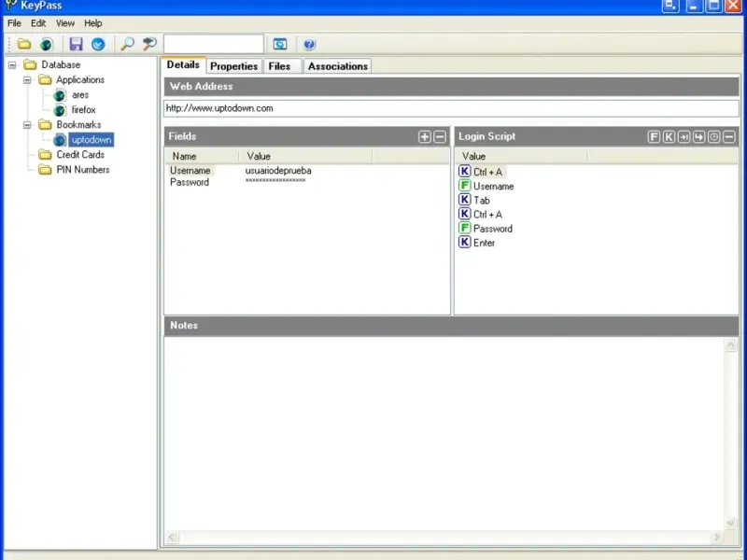Image resolution: width=747 pixels, height=560 pixels.
Task: Switch to the Associations tab
Action: click(338, 66)
